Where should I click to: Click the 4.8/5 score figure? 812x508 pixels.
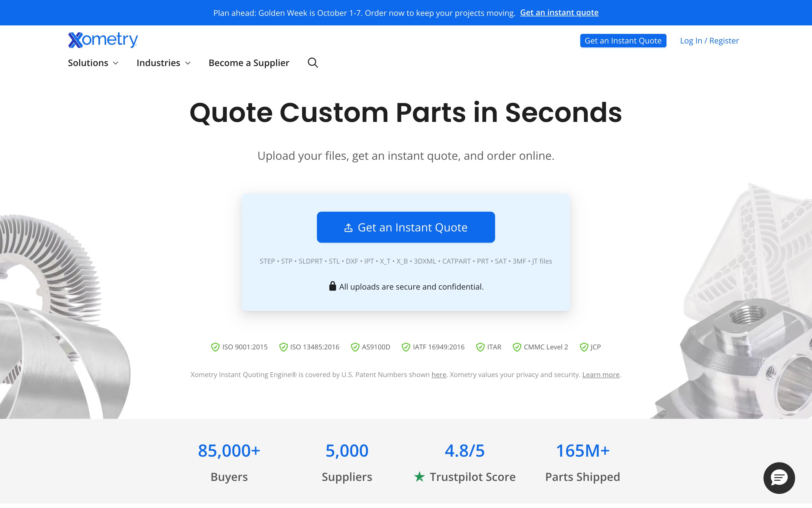pyautogui.click(x=465, y=450)
